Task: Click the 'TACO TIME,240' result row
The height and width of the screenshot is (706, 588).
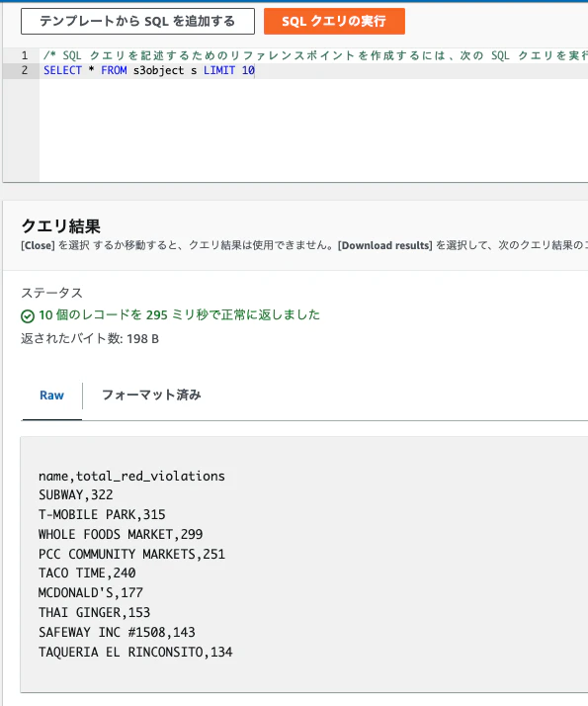Action: pos(87,574)
